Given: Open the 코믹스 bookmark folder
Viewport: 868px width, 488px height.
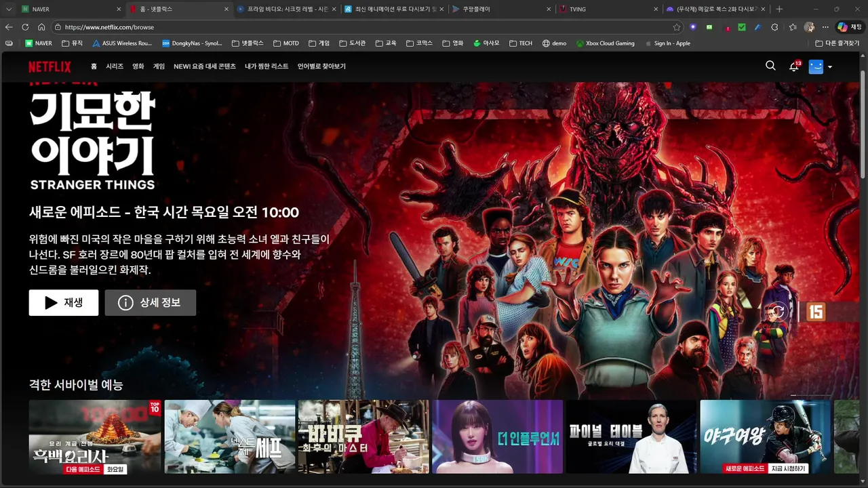Looking at the screenshot, I should (419, 43).
